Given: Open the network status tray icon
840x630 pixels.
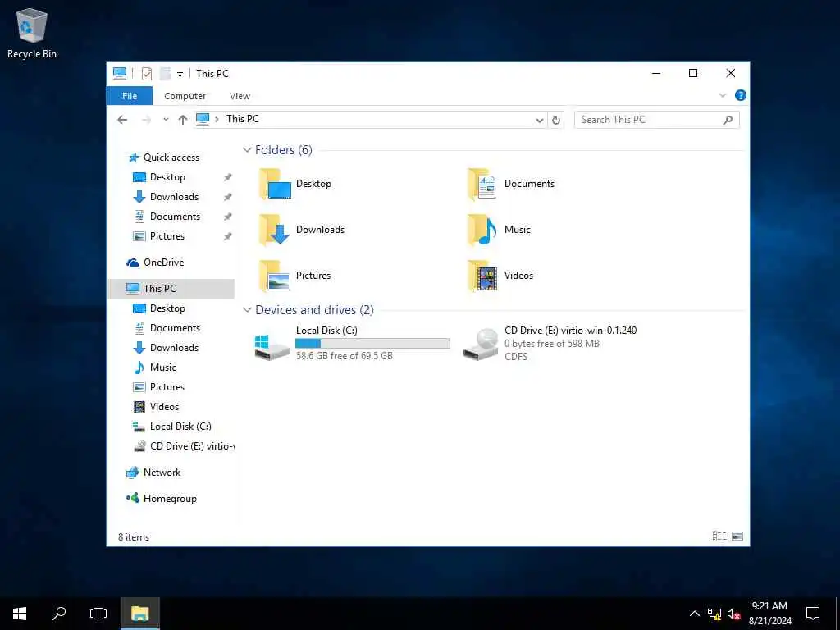Looking at the screenshot, I should (714, 614).
